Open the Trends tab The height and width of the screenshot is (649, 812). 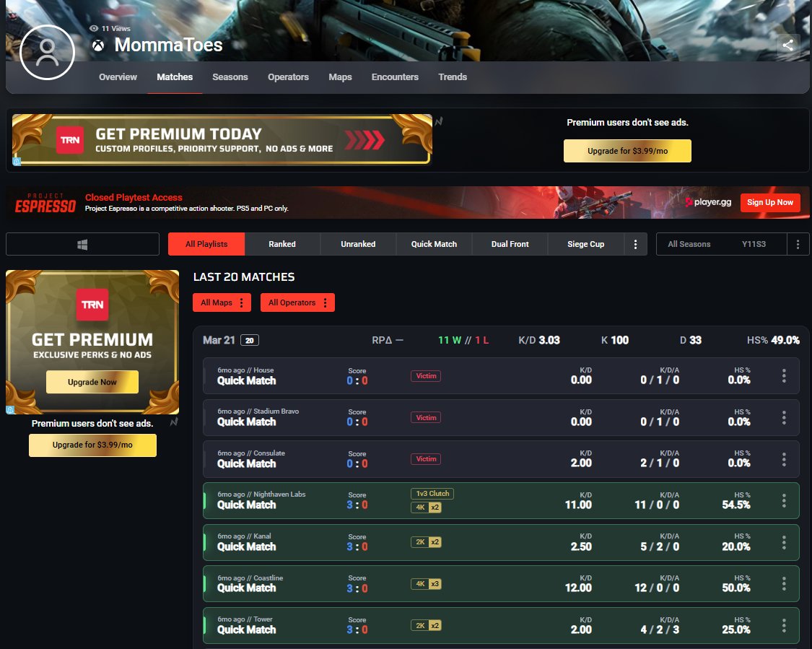[x=453, y=77]
